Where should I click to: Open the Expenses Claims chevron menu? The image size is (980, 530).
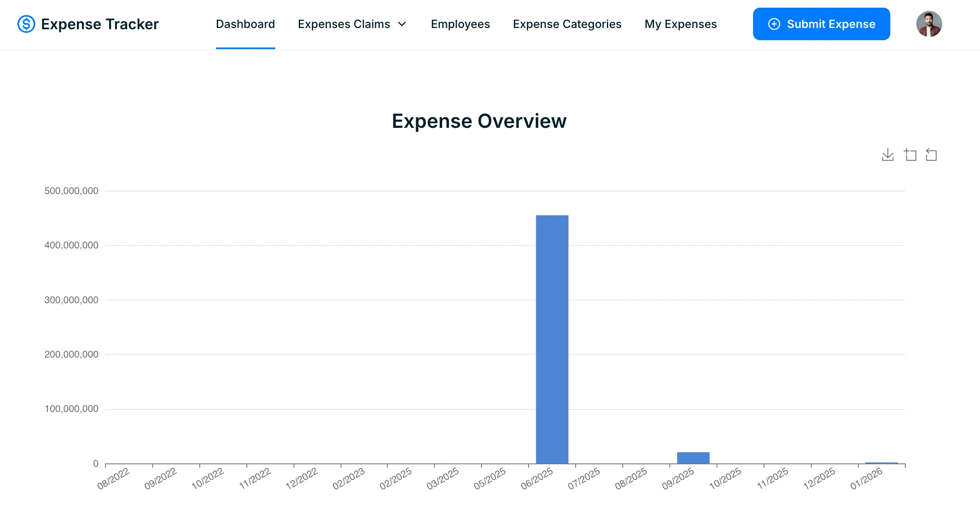click(x=401, y=24)
